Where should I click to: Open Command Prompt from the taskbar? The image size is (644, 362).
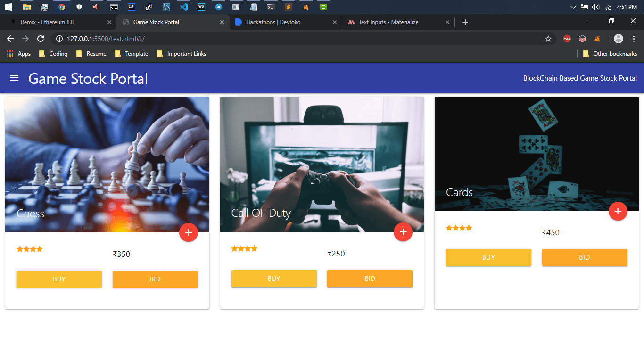[x=114, y=7]
